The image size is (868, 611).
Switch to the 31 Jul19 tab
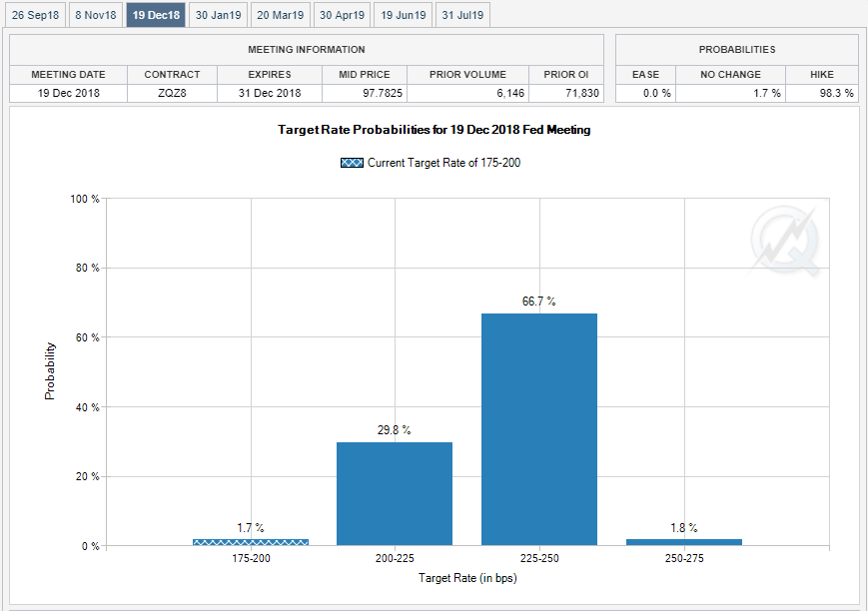(462, 15)
